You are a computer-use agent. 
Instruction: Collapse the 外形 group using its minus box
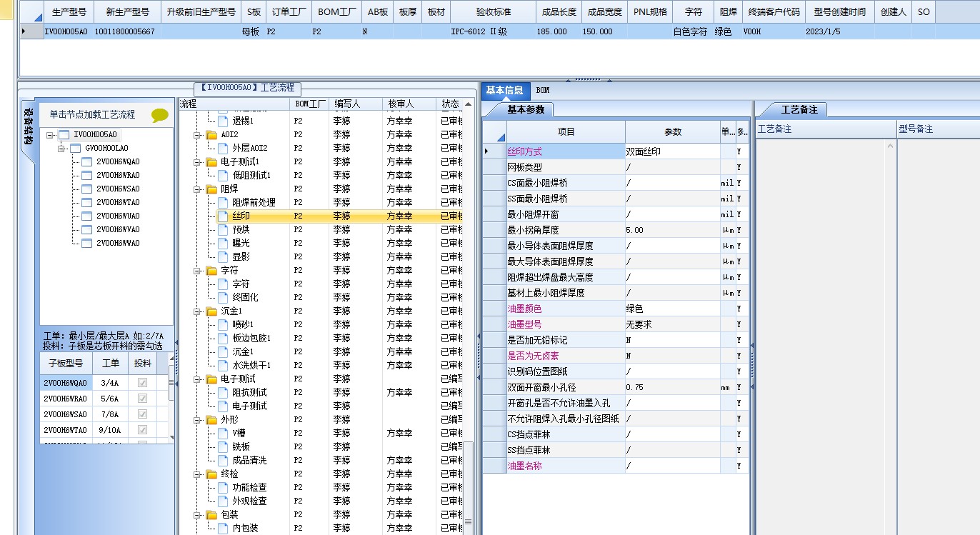(x=197, y=420)
